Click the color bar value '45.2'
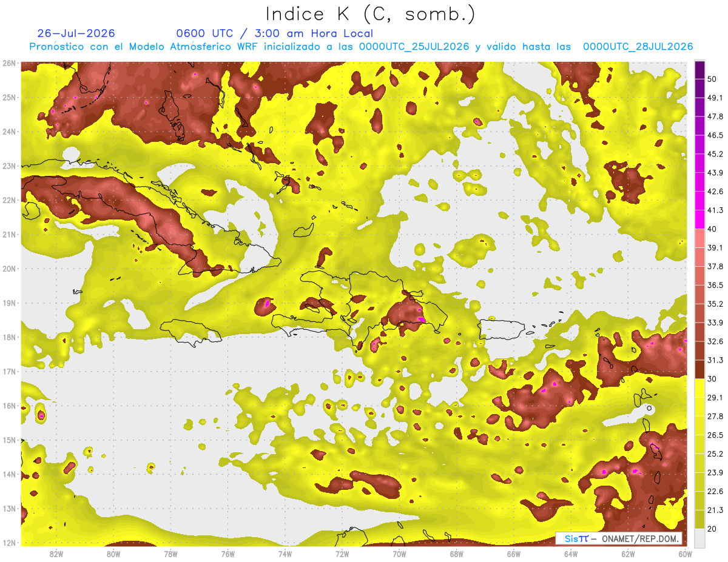Screen dimensions: 728x562 coord(715,154)
